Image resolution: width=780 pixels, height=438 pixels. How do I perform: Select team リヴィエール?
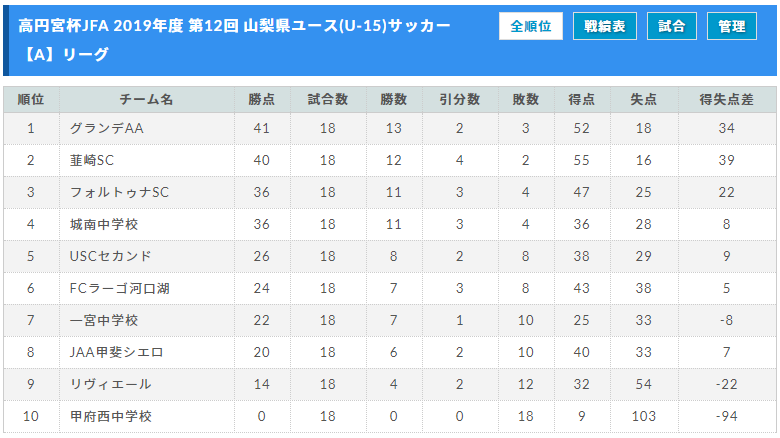110,384
